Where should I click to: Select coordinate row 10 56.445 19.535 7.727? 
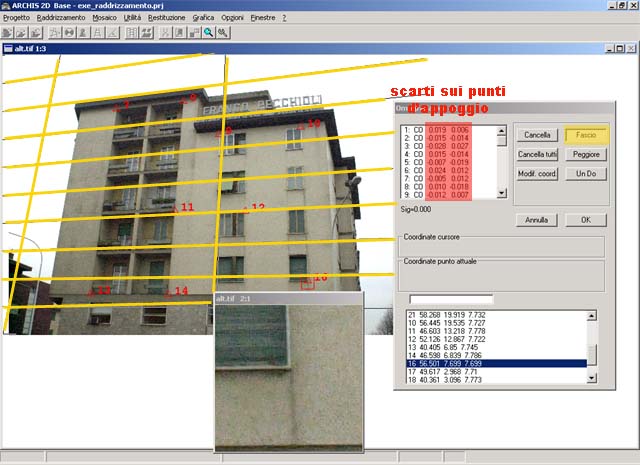click(x=497, y=323)
